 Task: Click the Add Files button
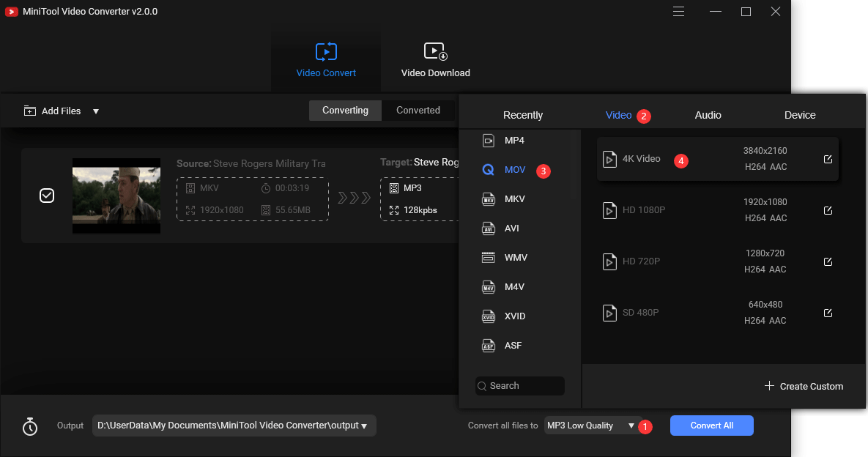tap(53, 111)
